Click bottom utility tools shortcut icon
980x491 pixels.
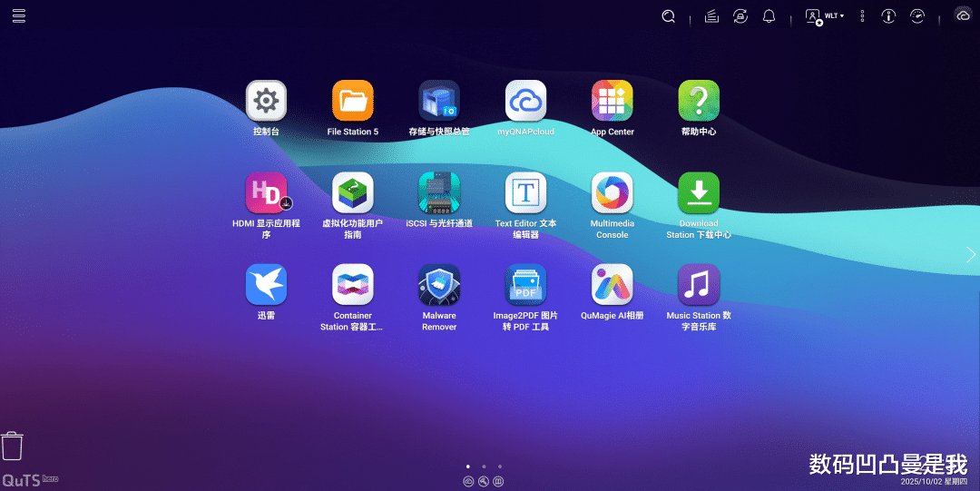tap(483, 481)
